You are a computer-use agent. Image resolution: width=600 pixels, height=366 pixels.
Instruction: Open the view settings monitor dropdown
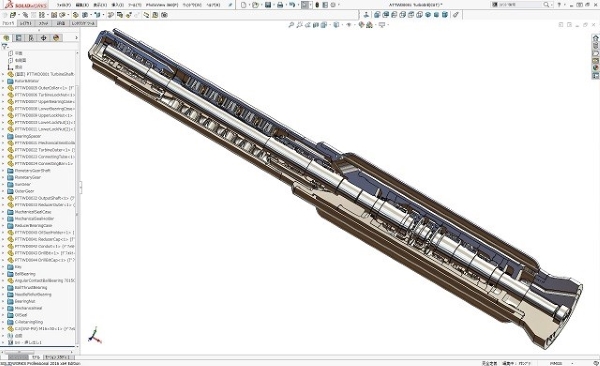coord(383,25)
